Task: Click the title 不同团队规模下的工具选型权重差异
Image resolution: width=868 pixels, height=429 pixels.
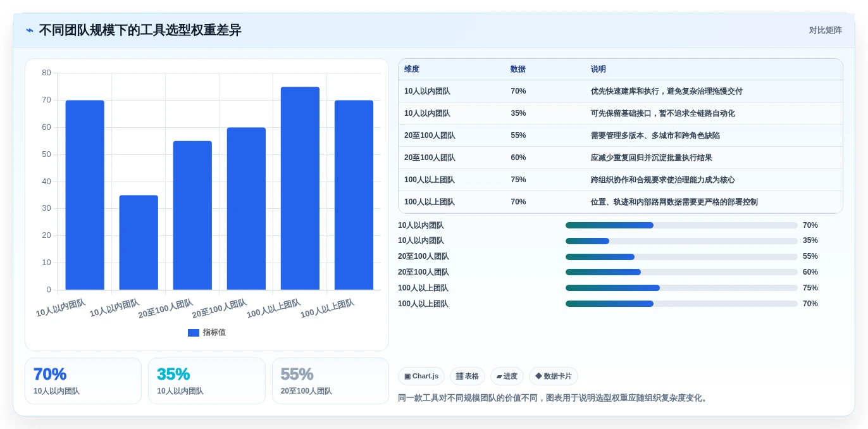Action: point(140,30)
